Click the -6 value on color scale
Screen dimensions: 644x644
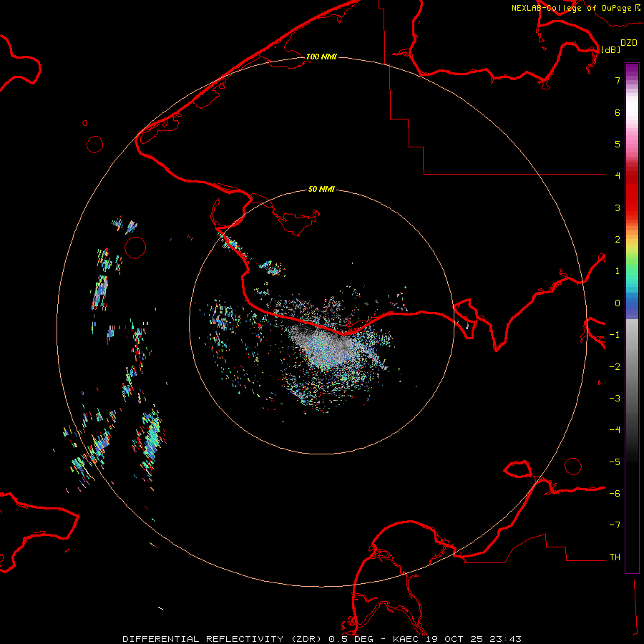[615, 494]
